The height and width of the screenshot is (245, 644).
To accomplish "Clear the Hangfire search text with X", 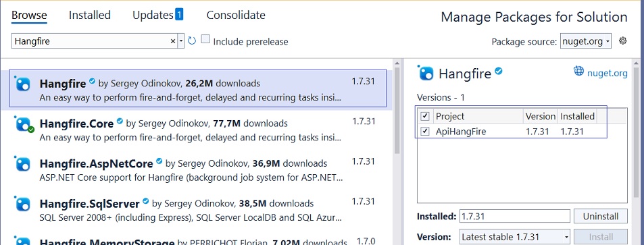I will click(173, 41).
